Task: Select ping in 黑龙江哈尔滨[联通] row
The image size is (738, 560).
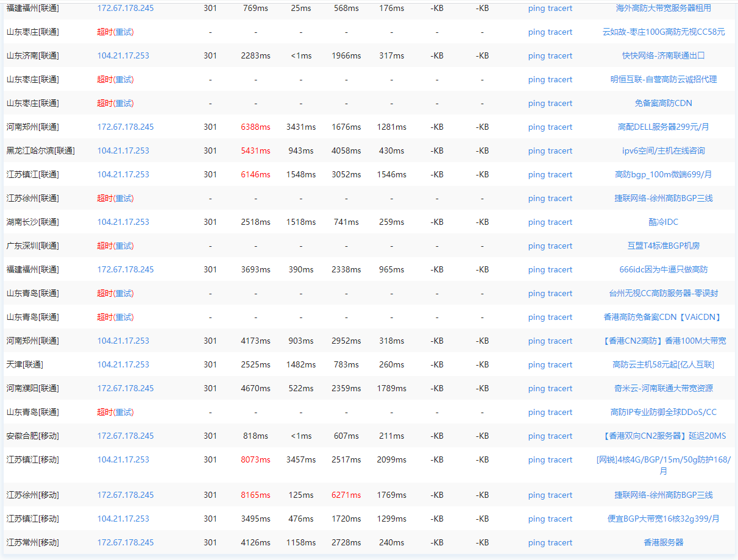Action: coord(536,151)
